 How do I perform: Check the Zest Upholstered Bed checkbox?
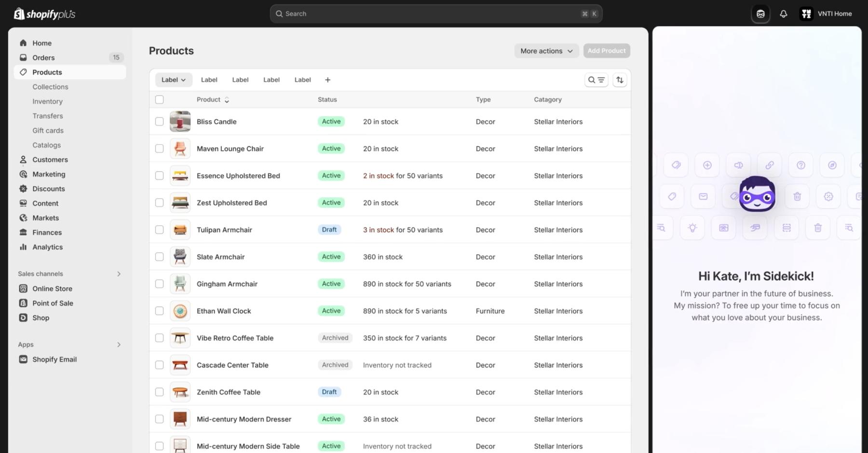pos(159,203)
